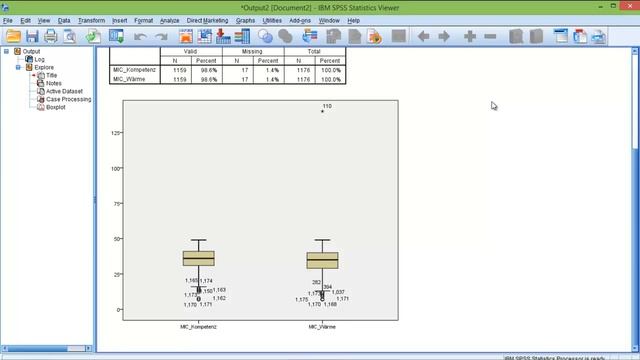Click outline pane horizontal scrollbar thumb
The height and width of the screenshot is (360, 640).
click(x=38, y=349)
